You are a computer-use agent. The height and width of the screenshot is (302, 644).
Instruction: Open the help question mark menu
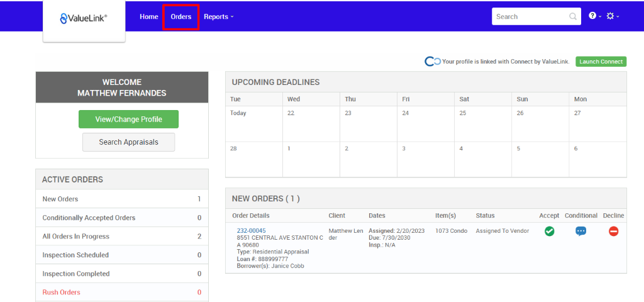pyautogui.click(x=595, y=16)
